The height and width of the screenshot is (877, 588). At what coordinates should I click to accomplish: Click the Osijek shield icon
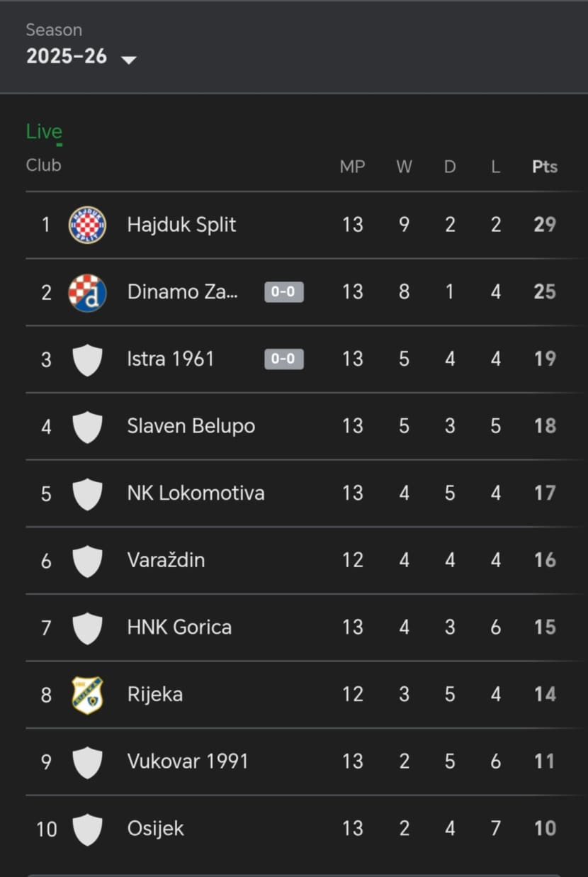87,829
